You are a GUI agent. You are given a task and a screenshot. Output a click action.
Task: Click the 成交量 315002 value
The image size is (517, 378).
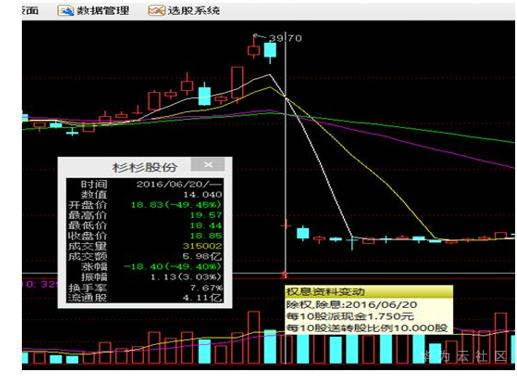[202, 246]
